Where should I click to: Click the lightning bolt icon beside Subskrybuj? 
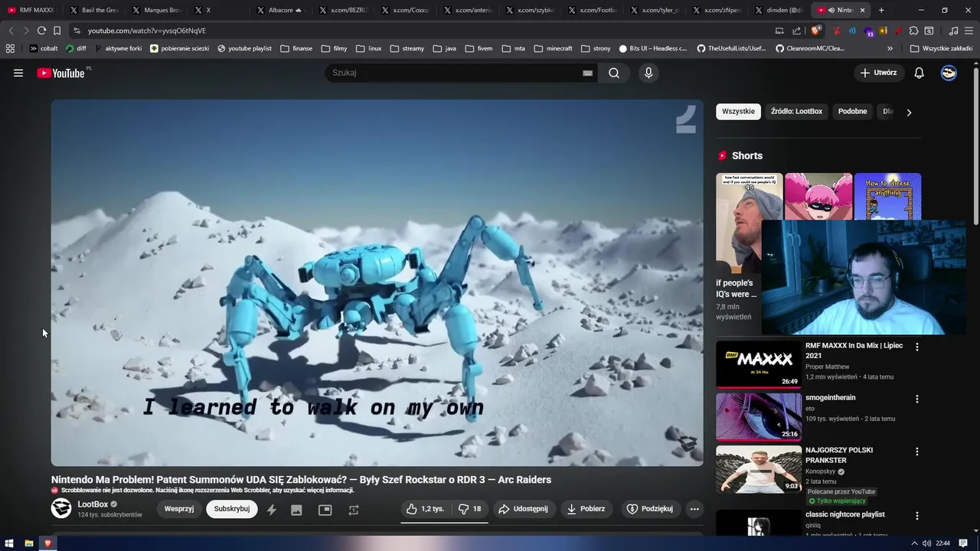click(271, 510)
